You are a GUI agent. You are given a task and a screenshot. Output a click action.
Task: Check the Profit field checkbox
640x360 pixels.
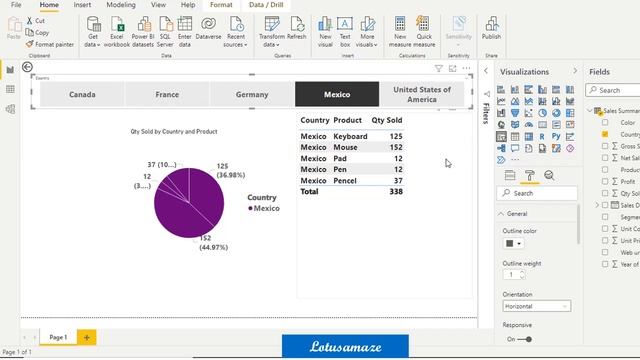pyautogui.click(x=605, y=181)
